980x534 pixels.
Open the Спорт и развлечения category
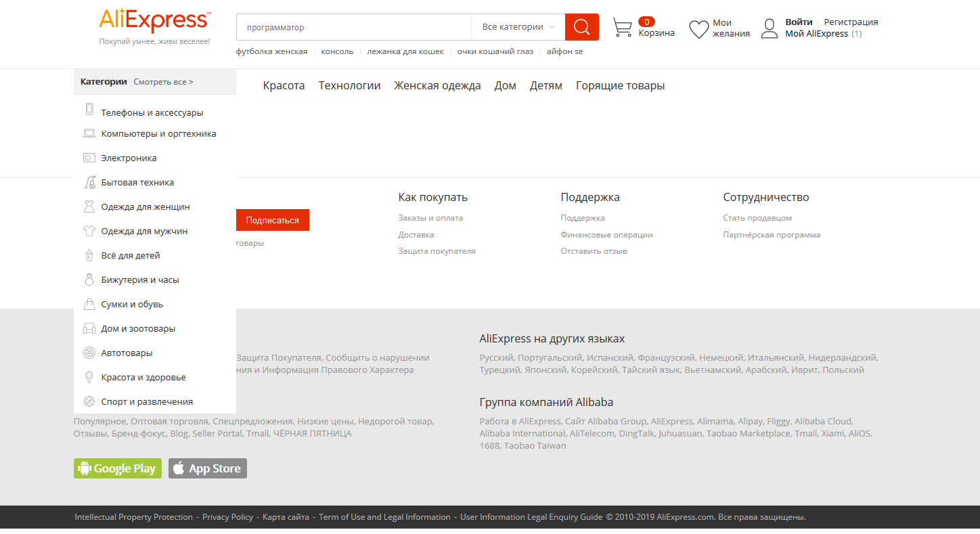(x=147, y=402)
